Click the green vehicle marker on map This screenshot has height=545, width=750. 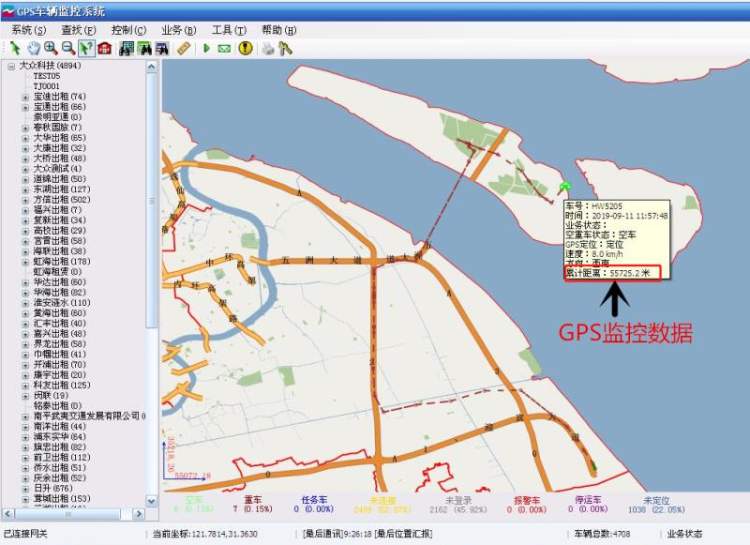pos(565,187)
